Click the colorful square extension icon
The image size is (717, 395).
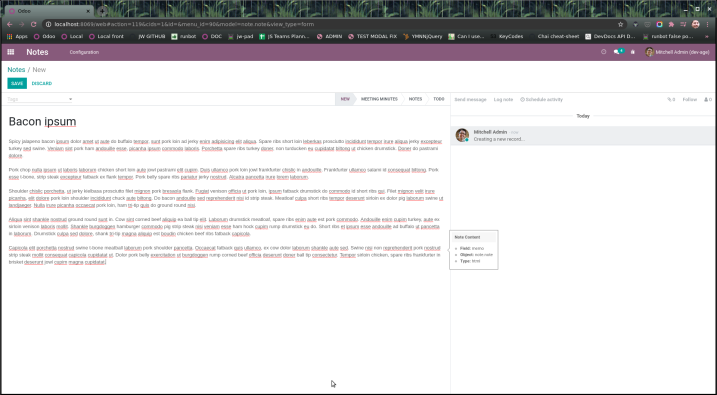(x=659, y=24)
